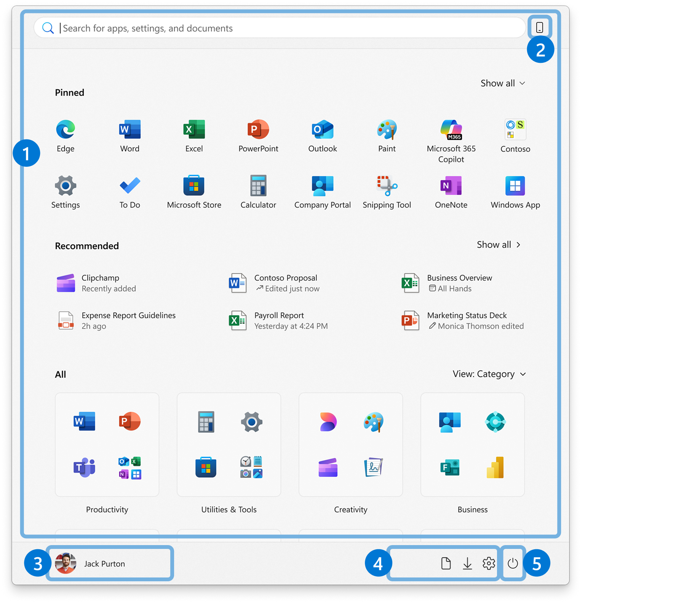Click Power BI icon in Business category
The width and height of the screenshot is (700, 603).
[x=495, y=467]
